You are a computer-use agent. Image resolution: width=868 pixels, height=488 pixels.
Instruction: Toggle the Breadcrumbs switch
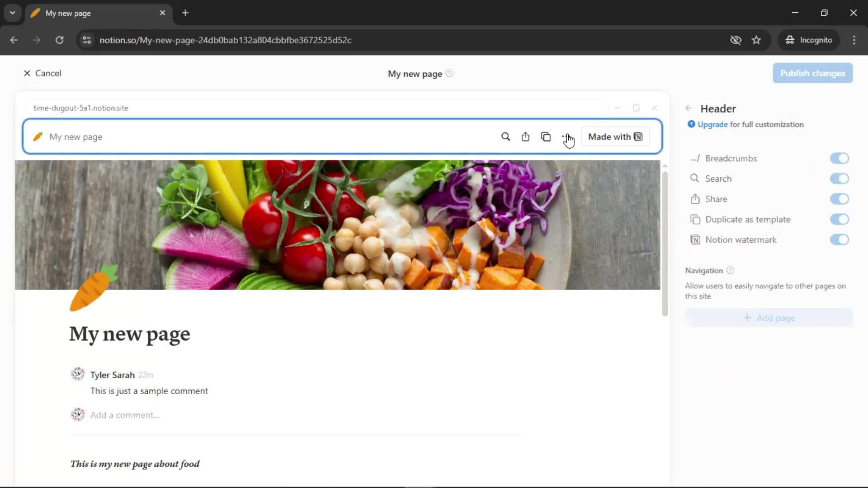839,159
